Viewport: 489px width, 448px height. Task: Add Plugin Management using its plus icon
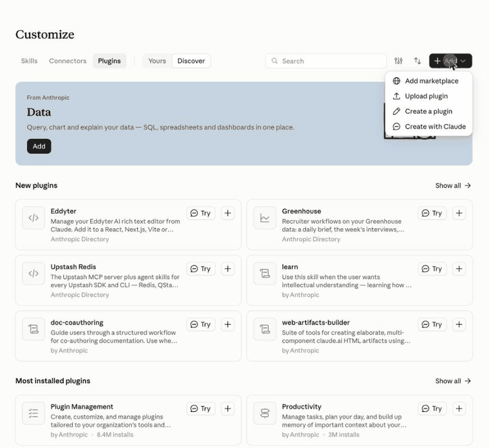[228, 408]
